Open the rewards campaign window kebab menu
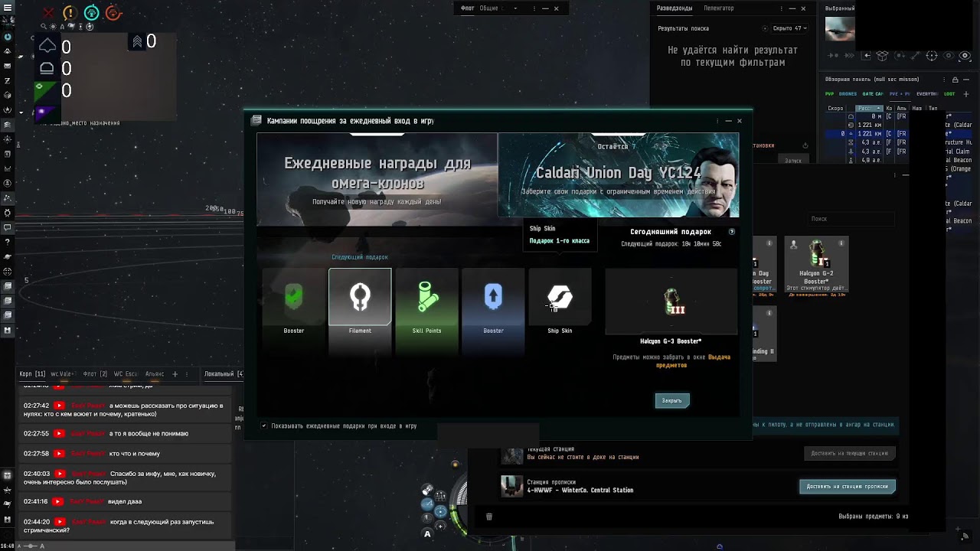980x551 pixels. click(717, 121)
